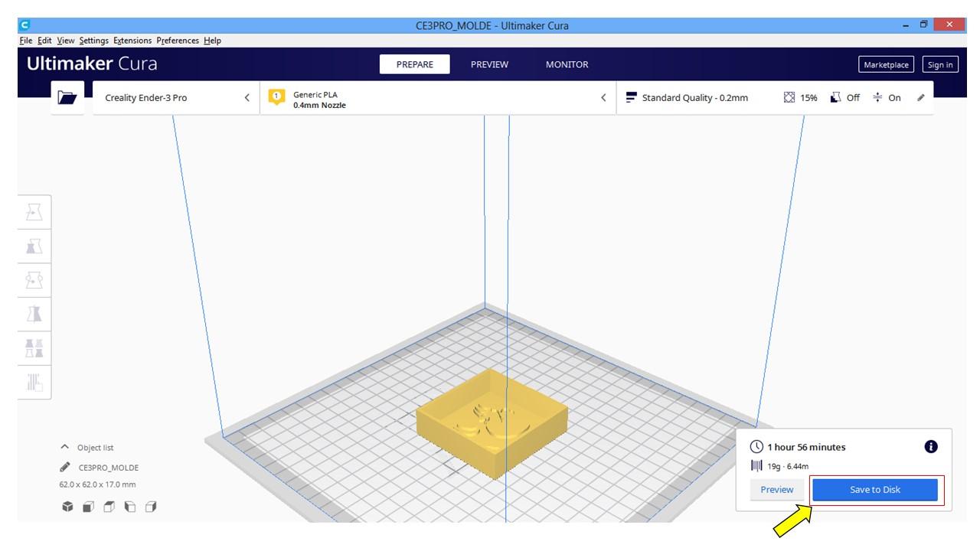Open the Standard Quality - 0.2mm profile settings

pyautogui.click(x=775, y=98)
